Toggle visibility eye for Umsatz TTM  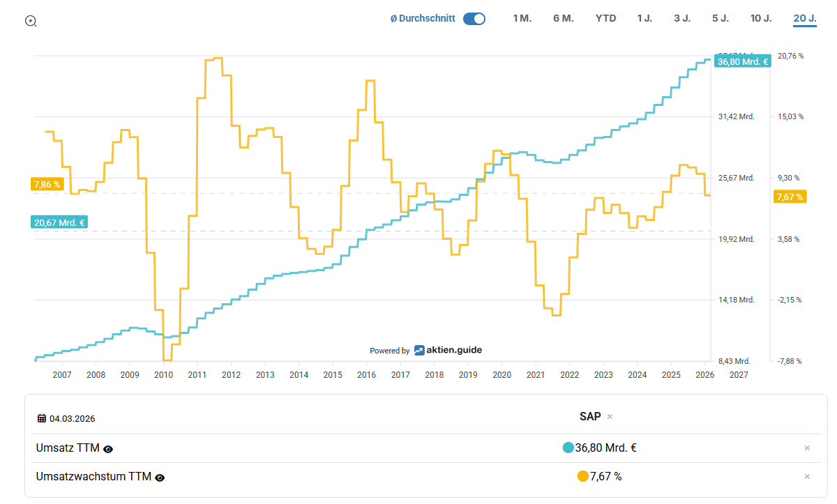(x=108, y=449)
